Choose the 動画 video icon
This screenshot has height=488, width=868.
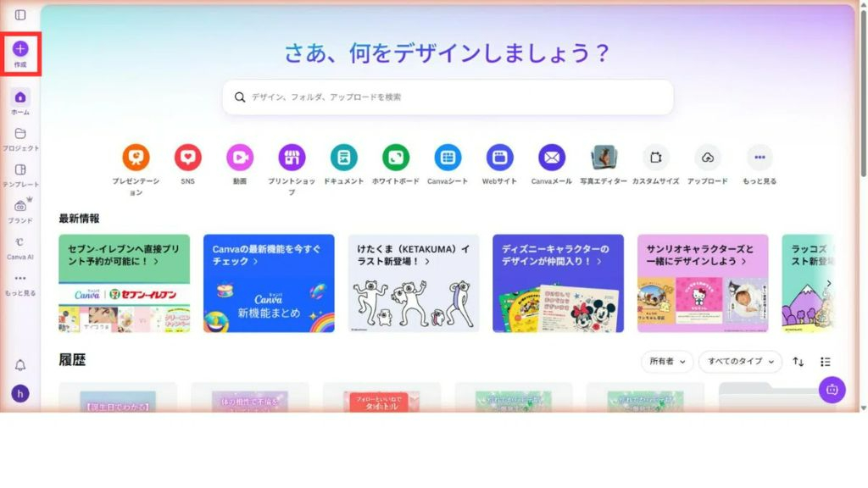click(x=240, y=158)
